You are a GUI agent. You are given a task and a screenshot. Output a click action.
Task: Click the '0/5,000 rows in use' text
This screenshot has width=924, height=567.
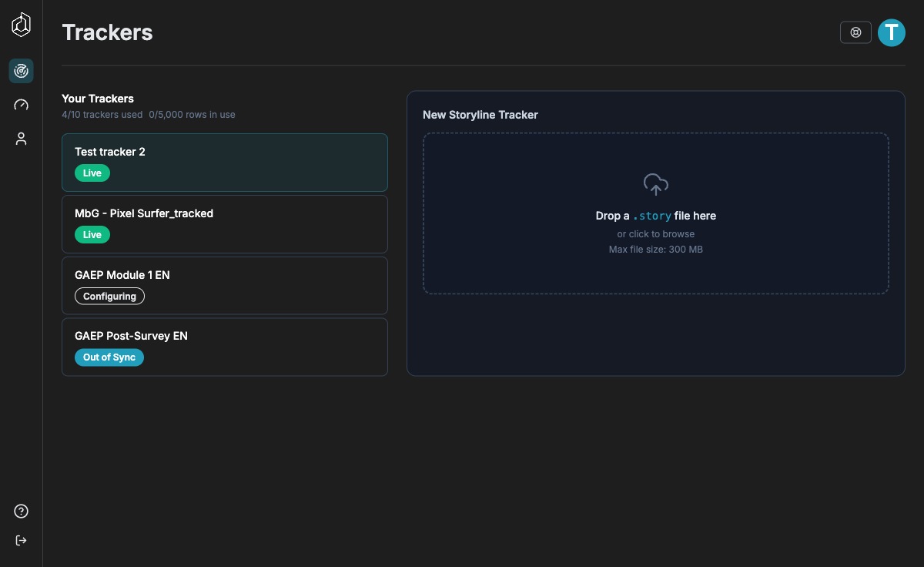point(192,115)
